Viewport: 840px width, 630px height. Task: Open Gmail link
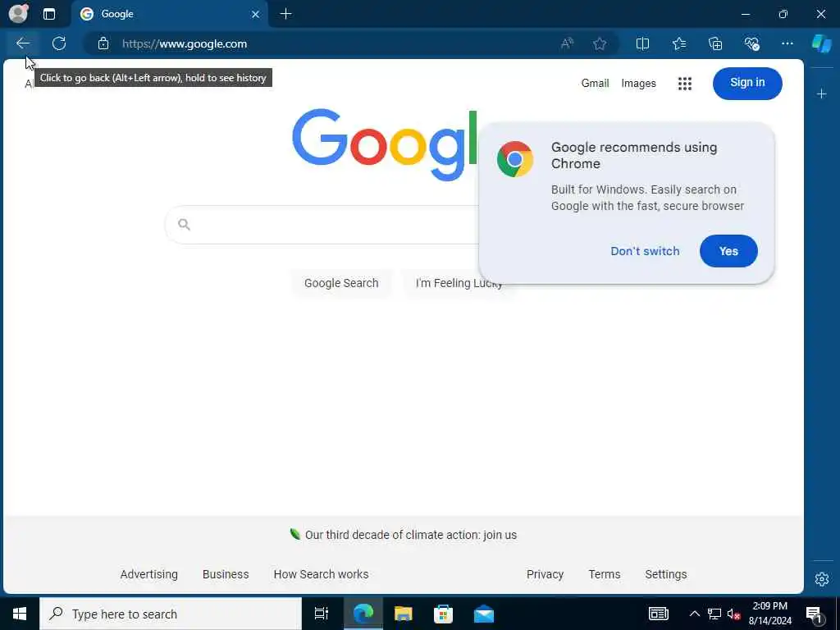pos(596,84)
